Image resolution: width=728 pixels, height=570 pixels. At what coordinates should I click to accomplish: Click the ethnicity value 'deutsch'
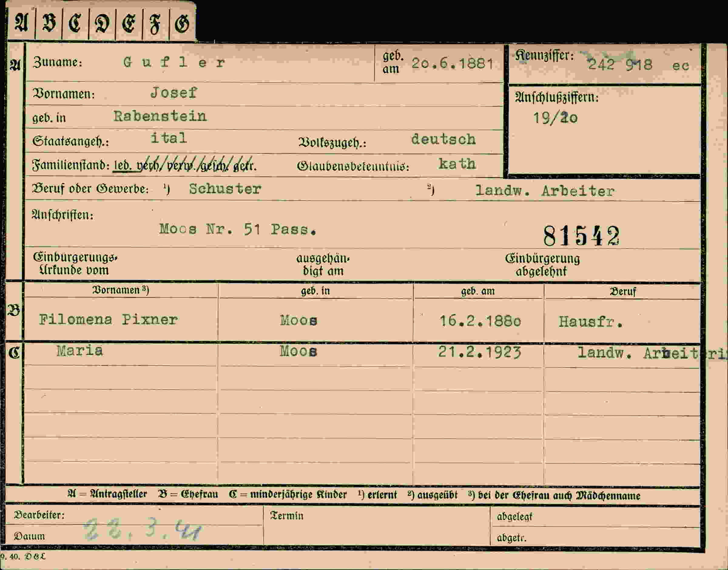tap(443, 139)
